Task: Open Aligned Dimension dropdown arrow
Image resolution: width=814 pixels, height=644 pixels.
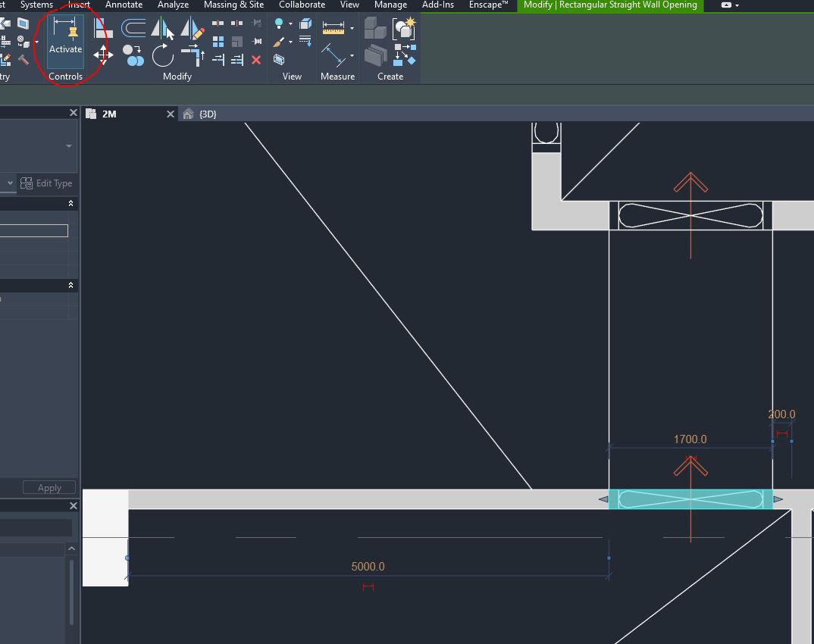Action: click(x=352, y=28)
